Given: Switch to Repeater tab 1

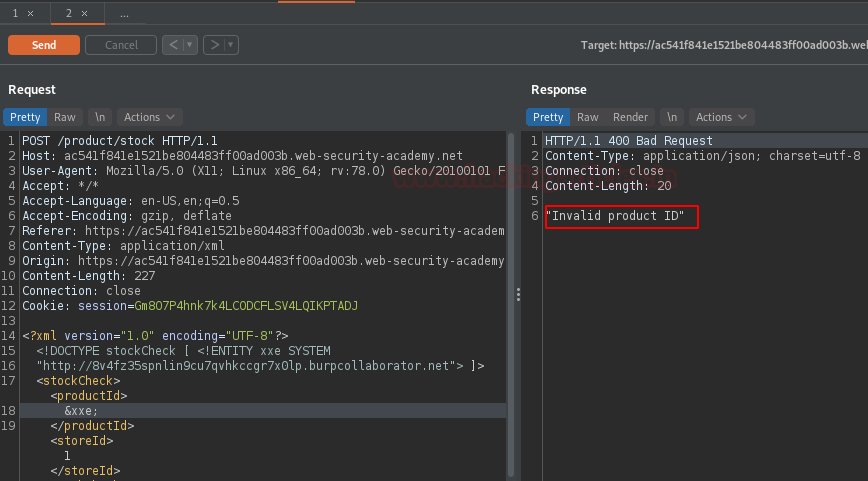Looking at the screenshot, I should (x=16, y=13).
